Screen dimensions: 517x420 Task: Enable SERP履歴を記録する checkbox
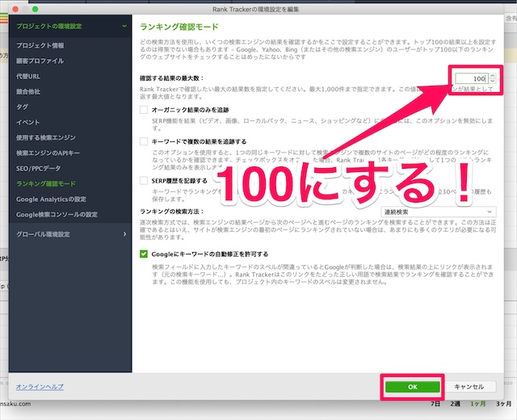tap(144, 181)
